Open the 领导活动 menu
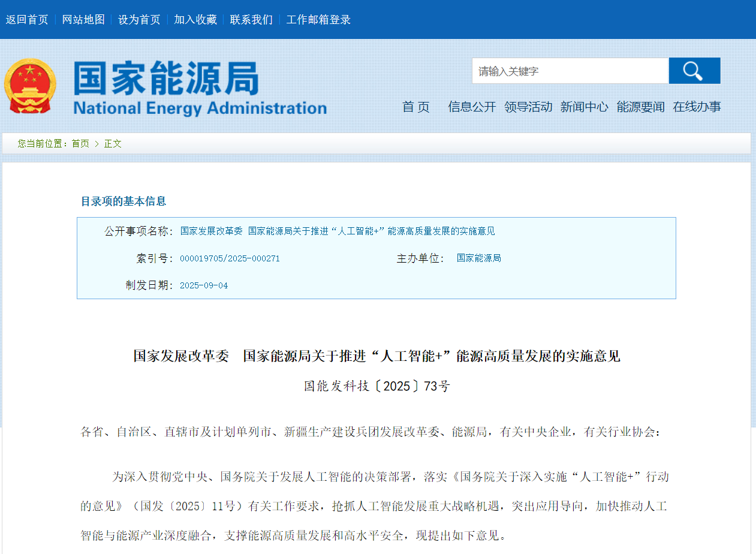The height and width of the screenshot is (554, 756). [528, 107]
